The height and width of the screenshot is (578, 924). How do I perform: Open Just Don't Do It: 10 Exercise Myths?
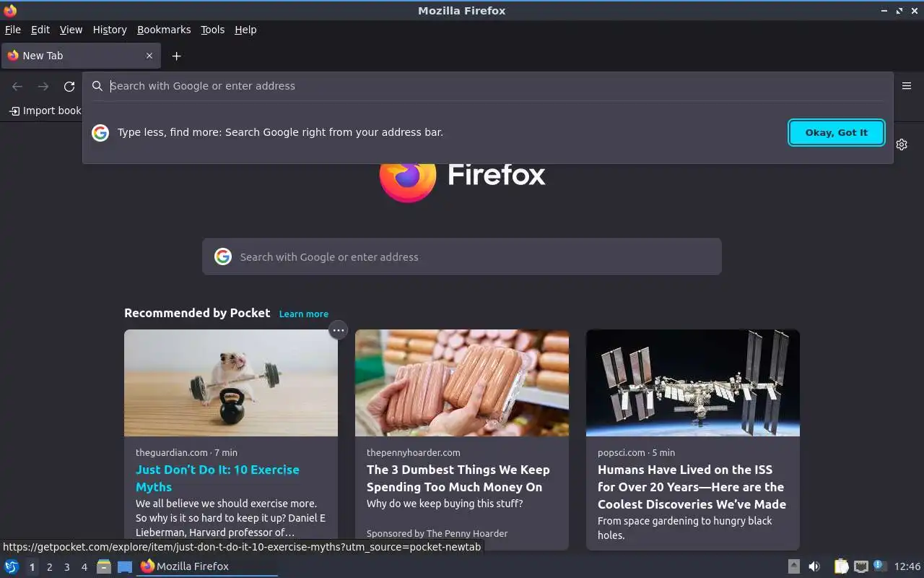click(x=217, y=478)
